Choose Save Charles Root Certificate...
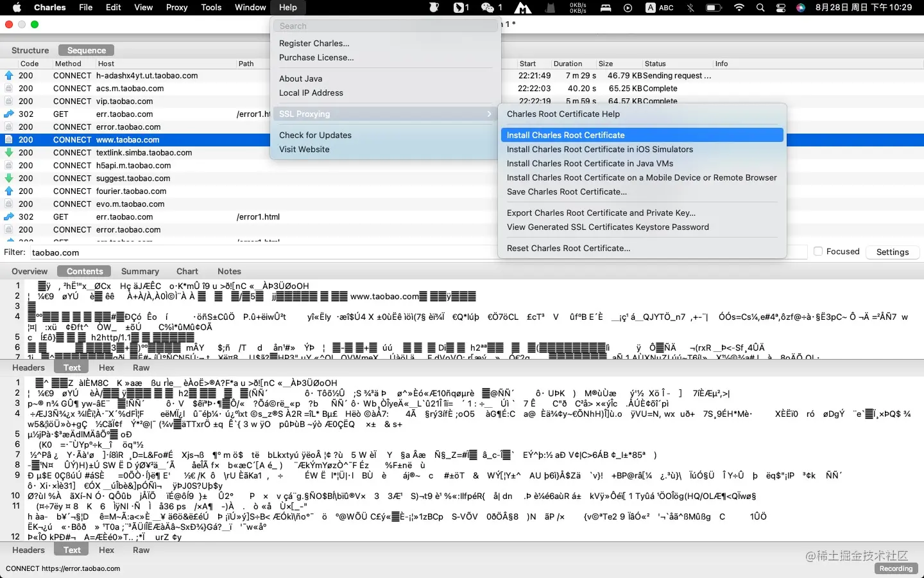This screenshot has width=924, height=578. click(x=642, y=191)
